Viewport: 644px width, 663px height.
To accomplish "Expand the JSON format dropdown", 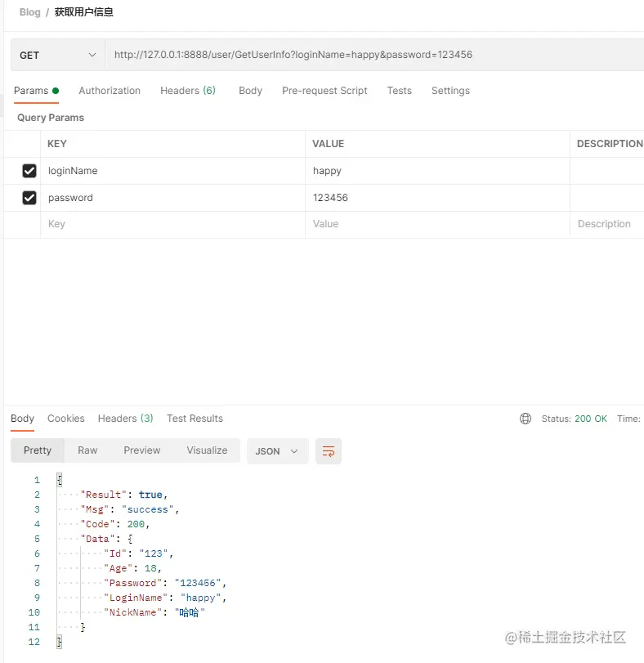I will tap(277, 451).
